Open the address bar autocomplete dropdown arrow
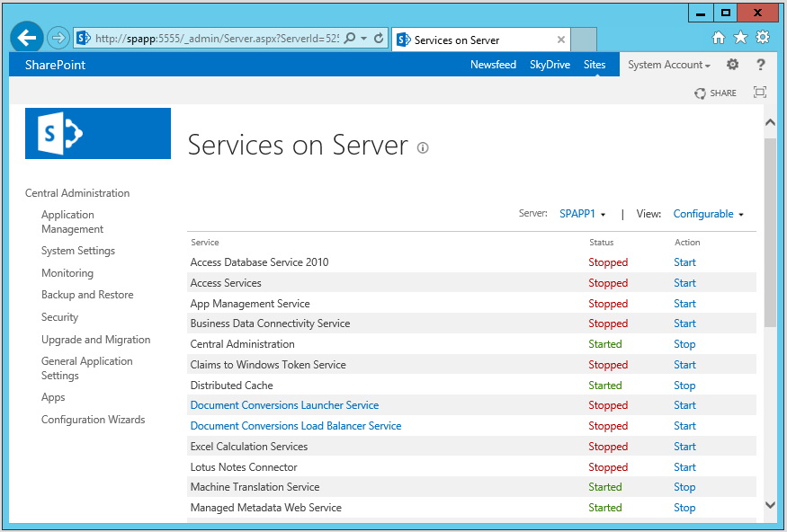 pos(364,38)
